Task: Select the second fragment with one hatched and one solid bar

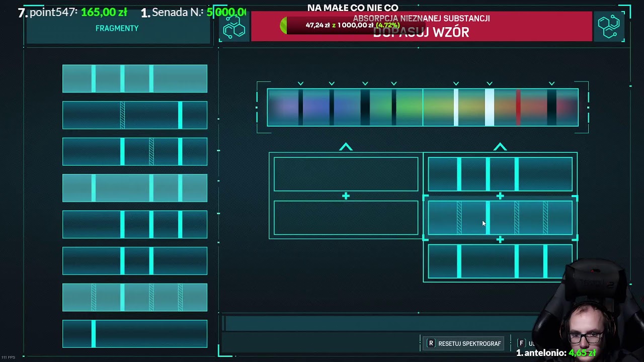Action: click(135, 115)
